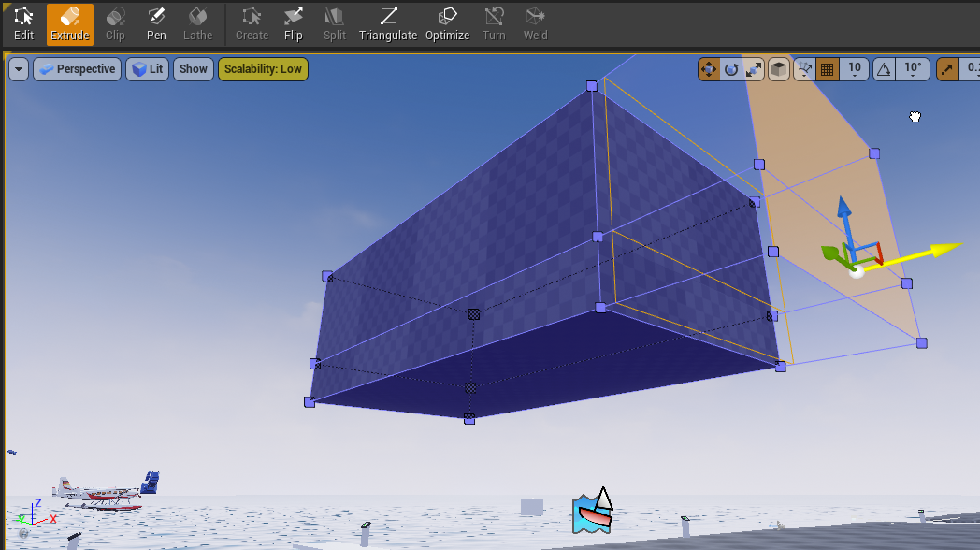Select the Edit tool

[22, 23]
